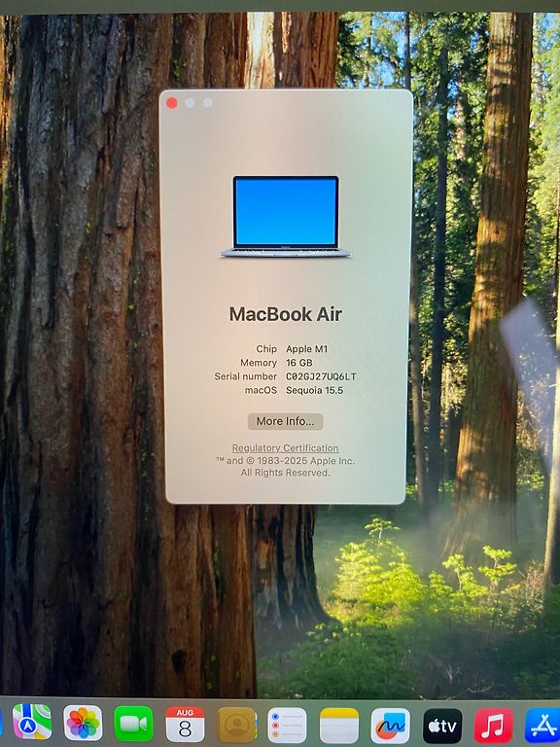The height and width of the screenshot is (747, 560).
Task: Click the greyed zoom window button
Action: click(x=208, y=103)
